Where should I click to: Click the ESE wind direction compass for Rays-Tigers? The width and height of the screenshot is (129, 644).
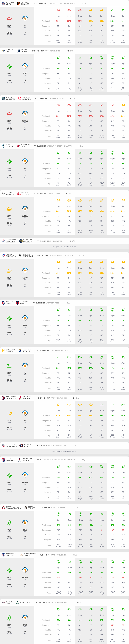click(x=25, y=66)
